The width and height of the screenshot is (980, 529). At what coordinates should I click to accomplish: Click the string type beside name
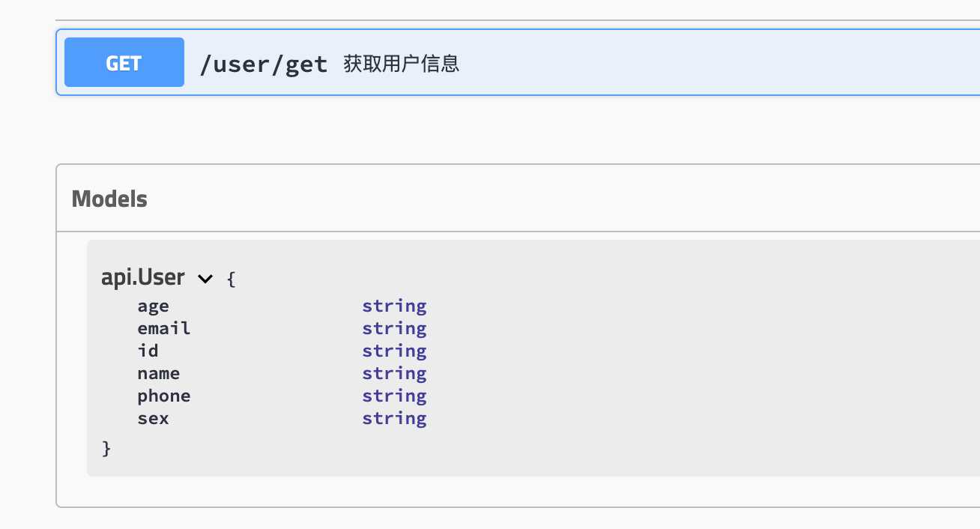click(394, 373)
